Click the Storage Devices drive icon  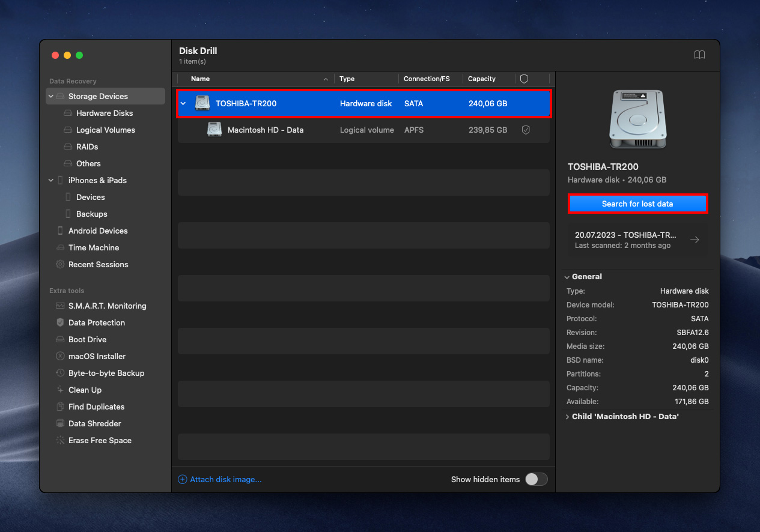click(60, 96)
